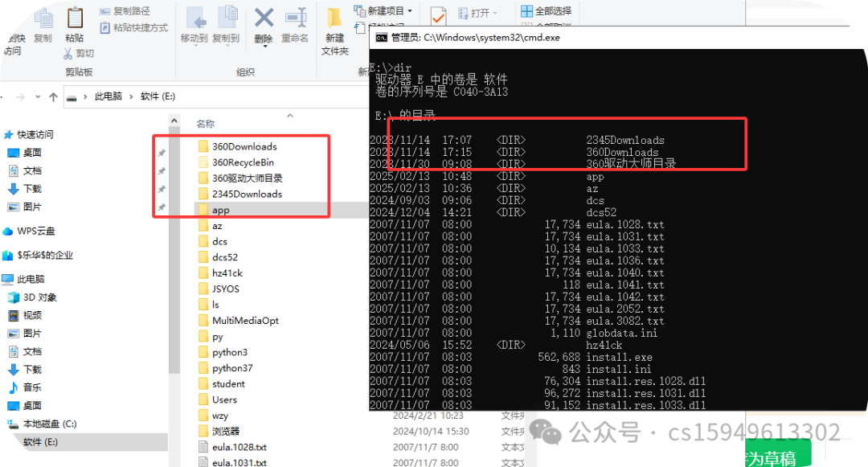Image resolution: width=868 pixels, height=467 pixels.
Task: Click the 3D 对象 cube icon
Action: pos(14,297)
